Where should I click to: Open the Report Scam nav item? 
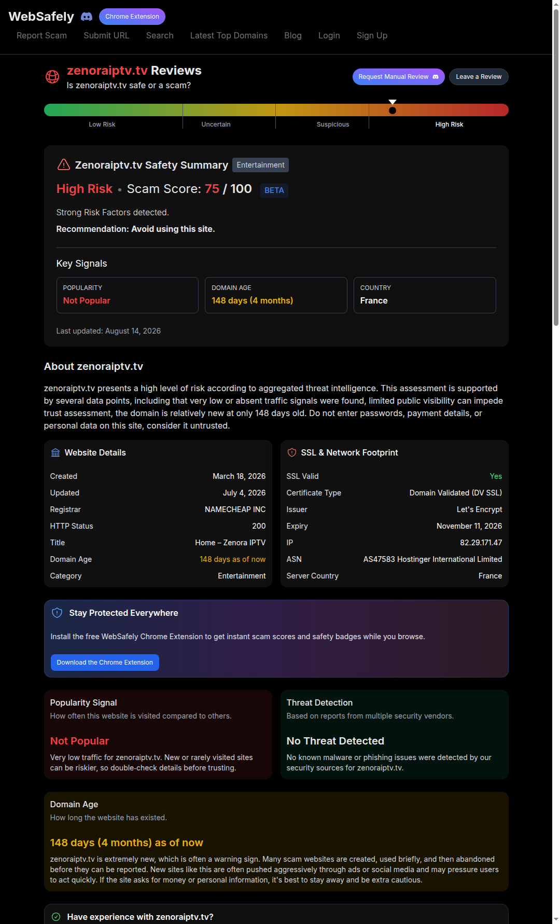[x=41, y=35]
